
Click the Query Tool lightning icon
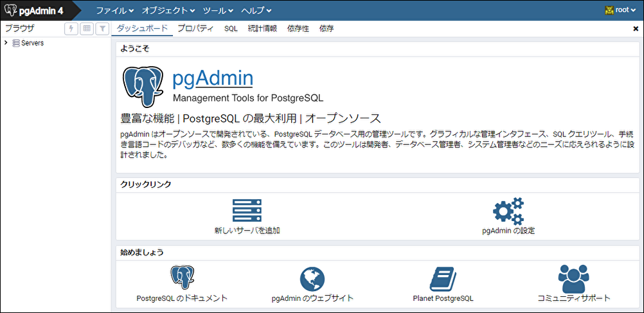click(x=71, y=29)
